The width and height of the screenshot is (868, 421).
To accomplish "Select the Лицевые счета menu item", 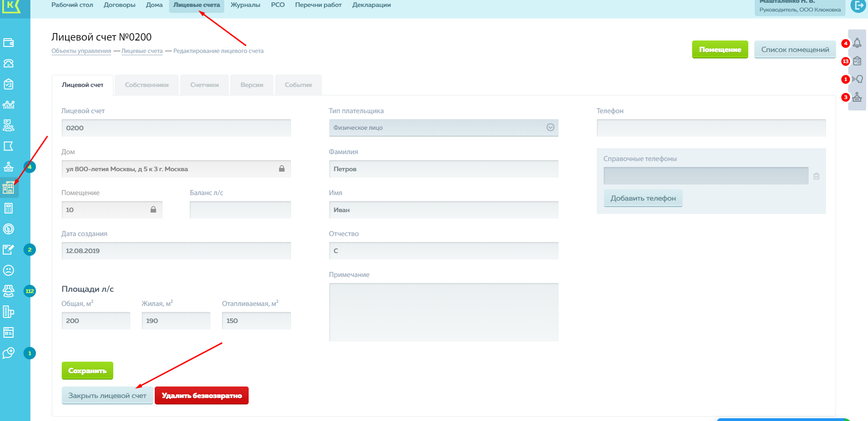I will coord(197,5).
